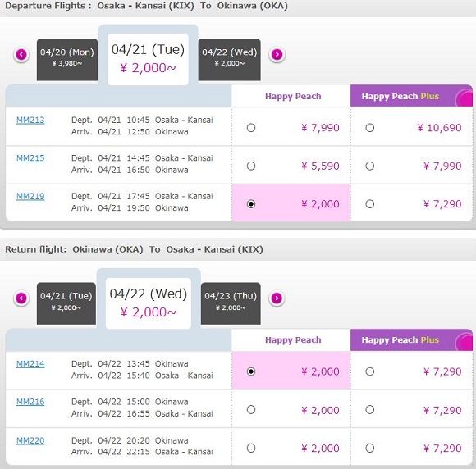Select 04/20 (Mon) departure date tab
The height and width of the screenshot is (469, 476).
coord(67,60)
